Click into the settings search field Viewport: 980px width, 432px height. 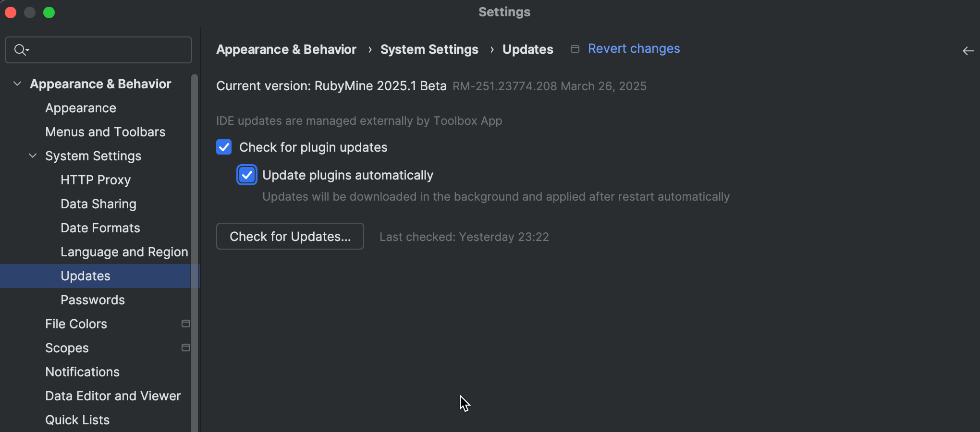[106, 50]
